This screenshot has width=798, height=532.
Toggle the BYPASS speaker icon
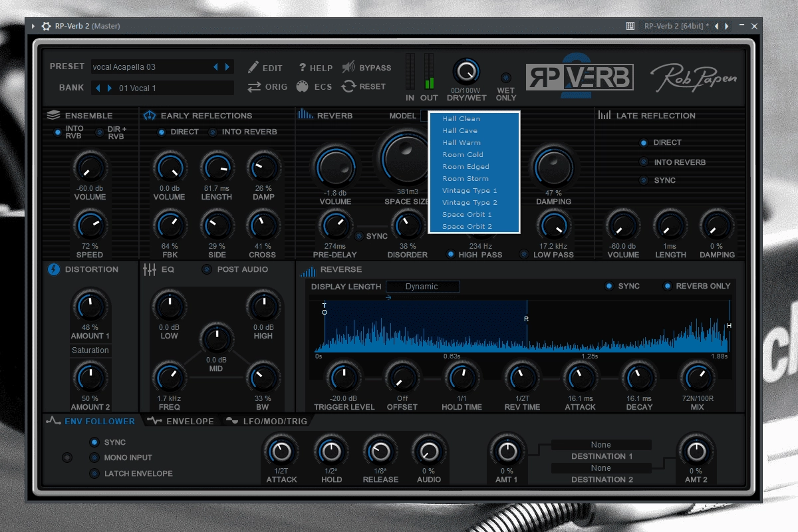(348, 67)
